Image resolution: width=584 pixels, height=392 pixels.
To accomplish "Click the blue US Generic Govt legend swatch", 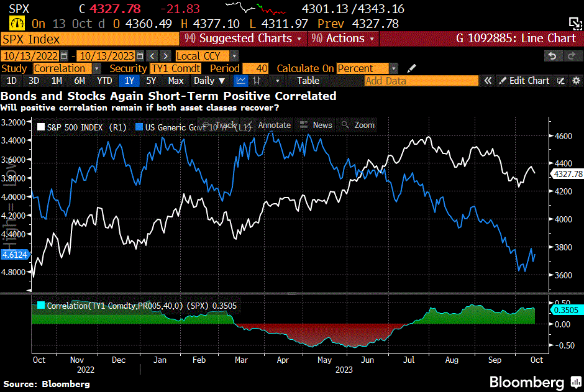I will click(139, 127).
